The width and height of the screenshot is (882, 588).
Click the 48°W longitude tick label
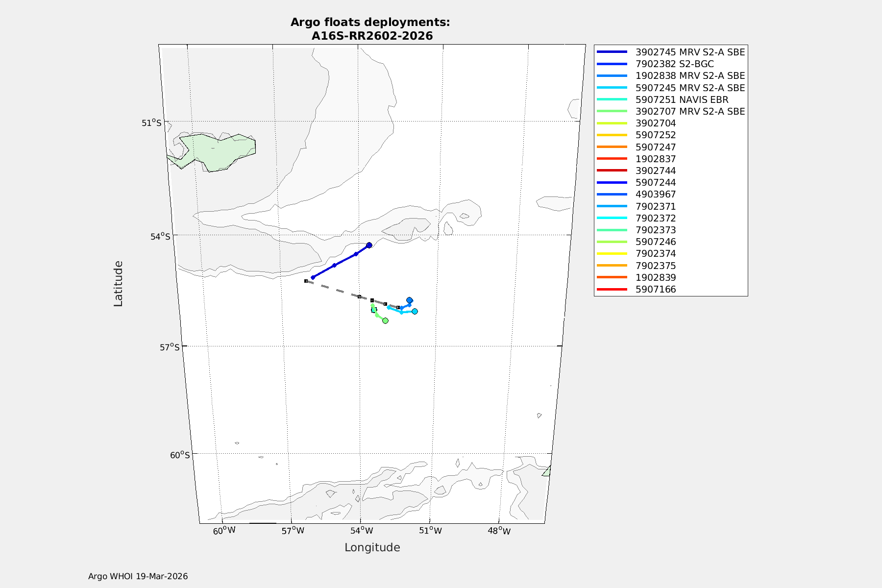(x=499, y=531)
